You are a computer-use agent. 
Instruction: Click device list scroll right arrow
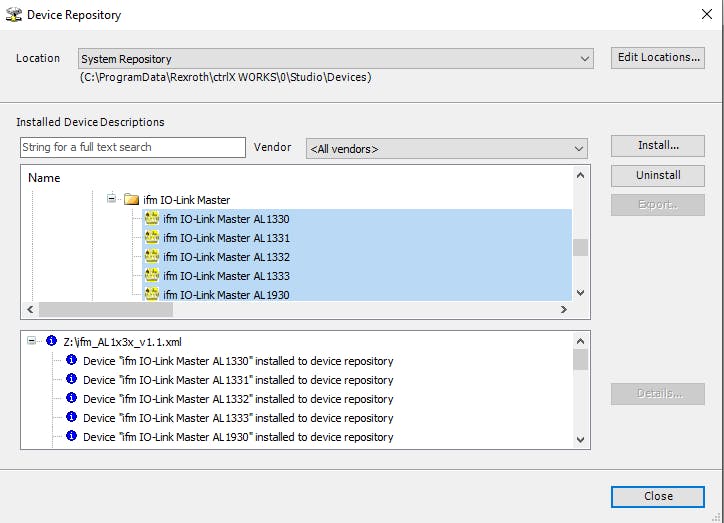click(564, 309)
